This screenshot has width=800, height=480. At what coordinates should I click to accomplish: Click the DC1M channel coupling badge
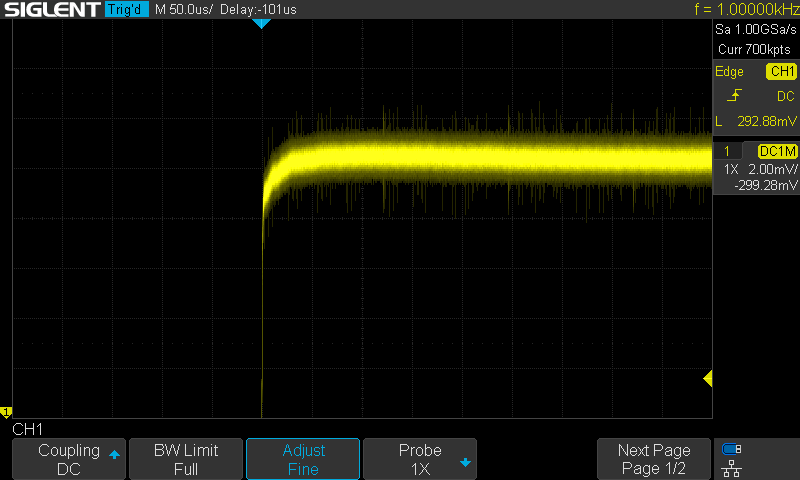778,151
